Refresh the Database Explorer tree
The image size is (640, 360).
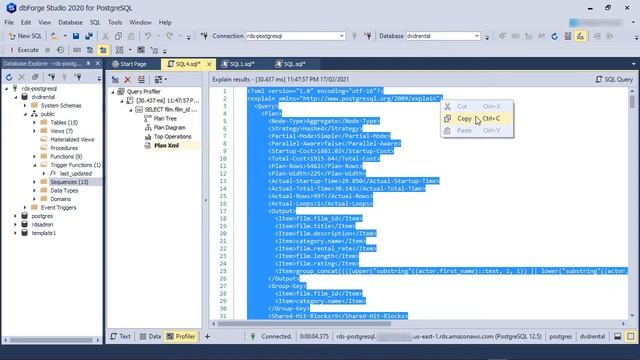(9, 77)
